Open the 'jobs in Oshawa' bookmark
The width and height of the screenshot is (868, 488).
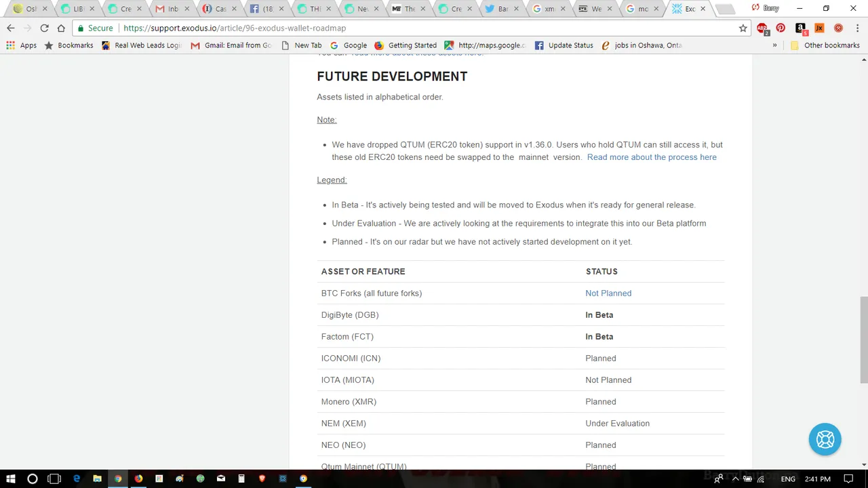click(x=642, y=45)
